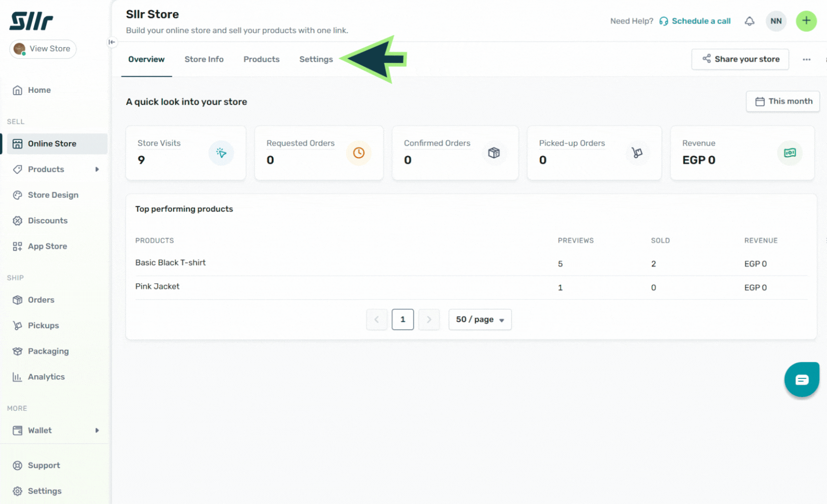Click the Revenue money icon
This screenshot has width=827, height=504.
point(790,153)
